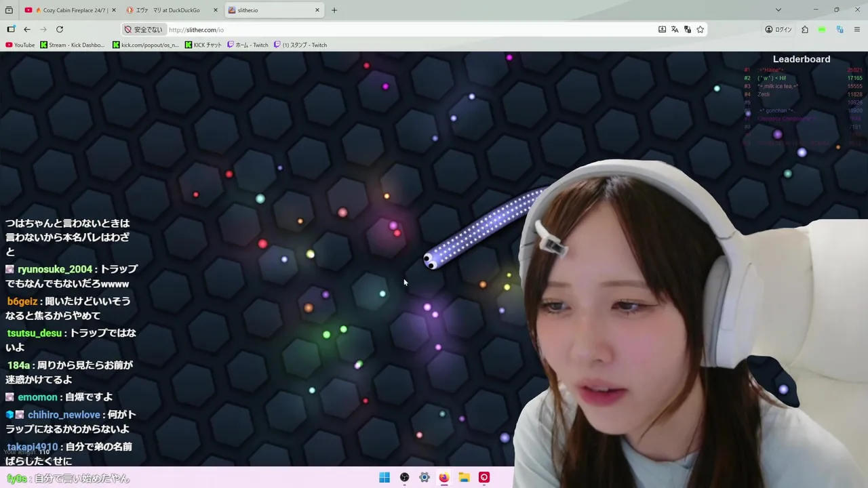The height and width of the screenshot is (488, 868).
Task: Toggle the browser sidebar button
Action: tap(11, 29)
